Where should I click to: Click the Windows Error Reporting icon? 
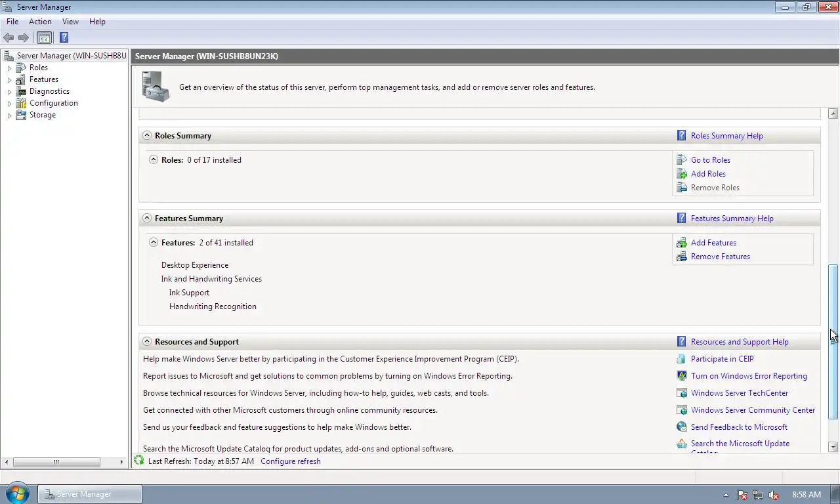(682, 376)
